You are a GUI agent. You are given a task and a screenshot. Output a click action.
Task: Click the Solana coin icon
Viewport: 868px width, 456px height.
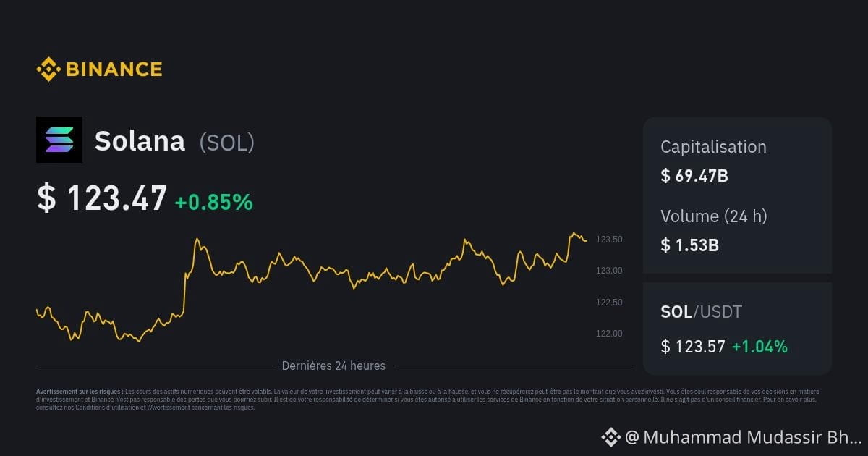59,140
